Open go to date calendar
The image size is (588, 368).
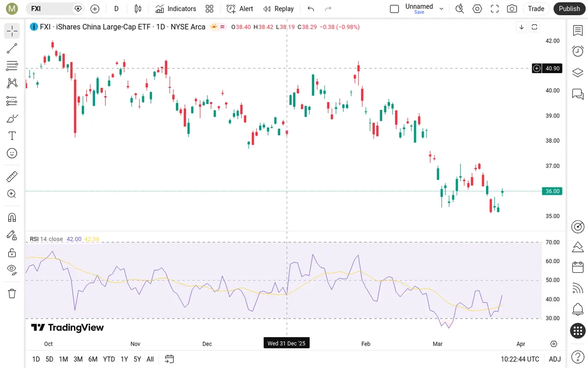170,359
